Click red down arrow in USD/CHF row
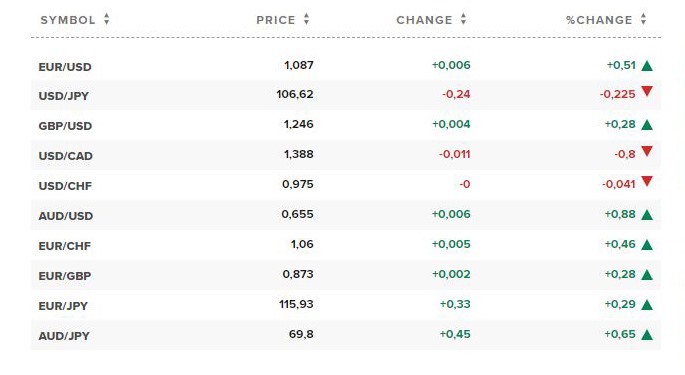685x375 pixels. (x=647, y=181)
